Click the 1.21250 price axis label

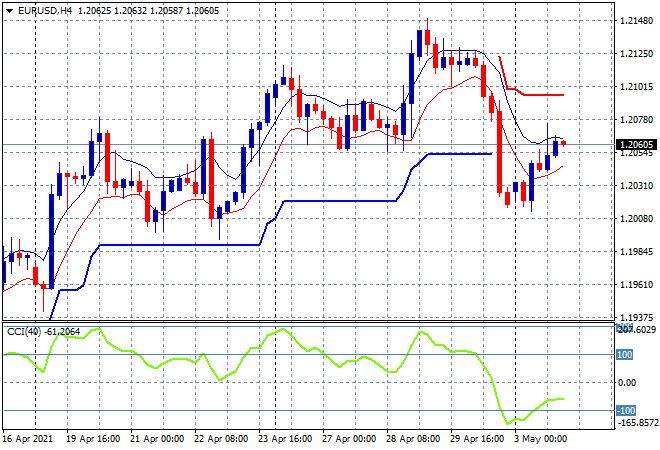pyautogui.click(x=636, y=54)
